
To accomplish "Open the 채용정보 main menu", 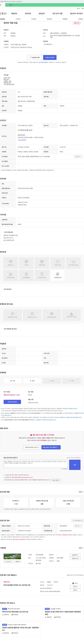I will [x=14, y=14].
